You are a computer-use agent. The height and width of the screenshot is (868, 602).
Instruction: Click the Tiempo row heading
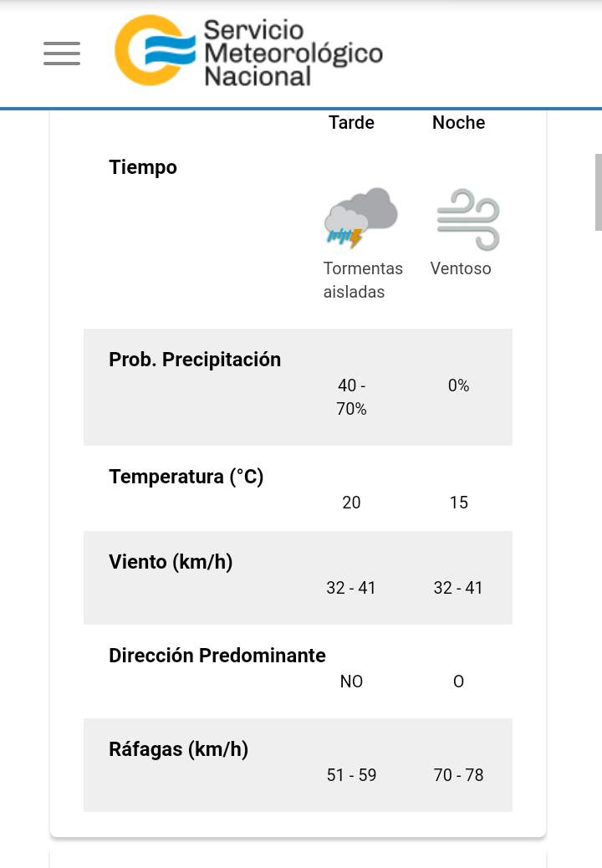143,167
